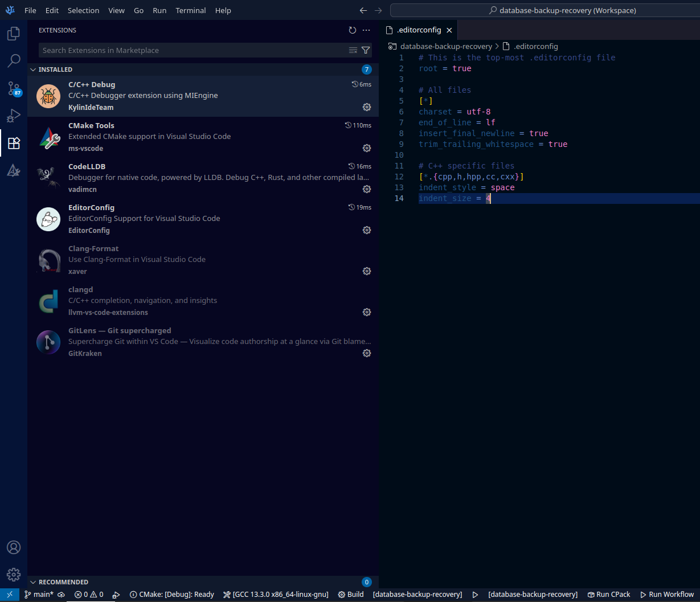700x602 pixels.
Task: Open the Edit menu
Action: pyautogui.click(x=52, y=10)
